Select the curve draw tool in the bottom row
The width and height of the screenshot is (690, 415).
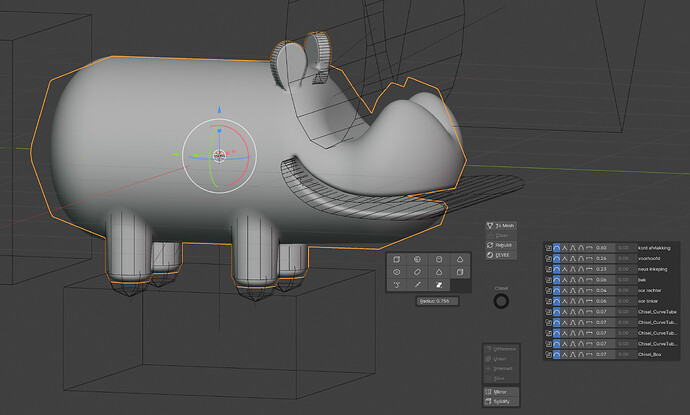click(396, 285)
